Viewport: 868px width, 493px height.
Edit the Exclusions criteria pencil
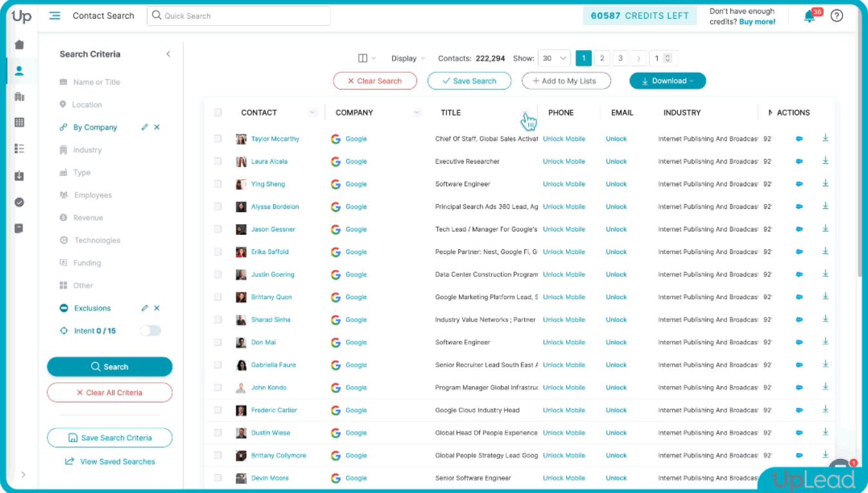pyautogui.click(x=144, y=308)
